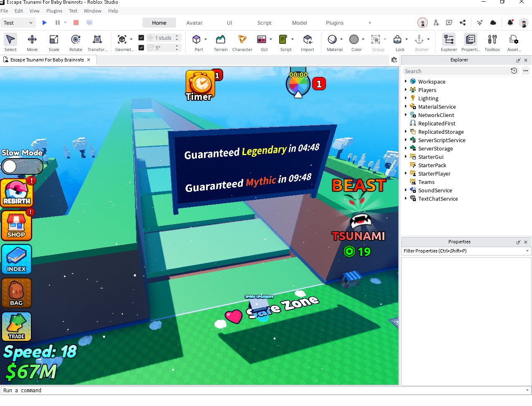Click the Import icon
This screenshot has height=406, width=532.
pos(308,39)
